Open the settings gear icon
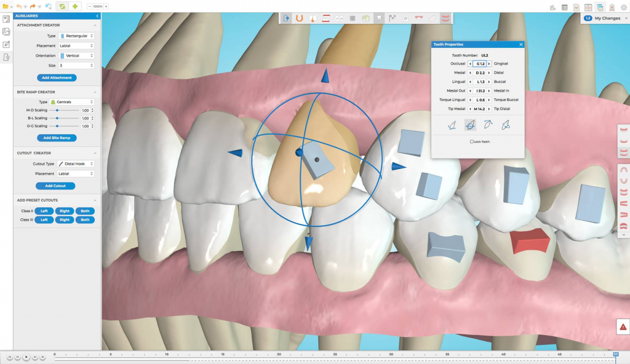Screen dimensions: 630x364 coord(623,7)
